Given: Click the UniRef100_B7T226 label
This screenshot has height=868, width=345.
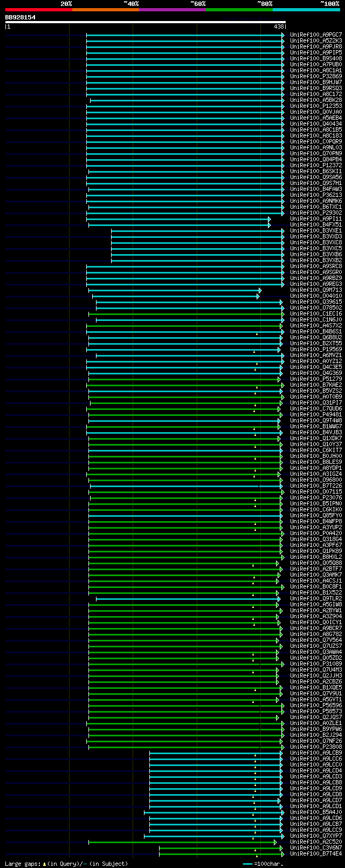Looking at the screenshot, I should click(x=316, y=486).
